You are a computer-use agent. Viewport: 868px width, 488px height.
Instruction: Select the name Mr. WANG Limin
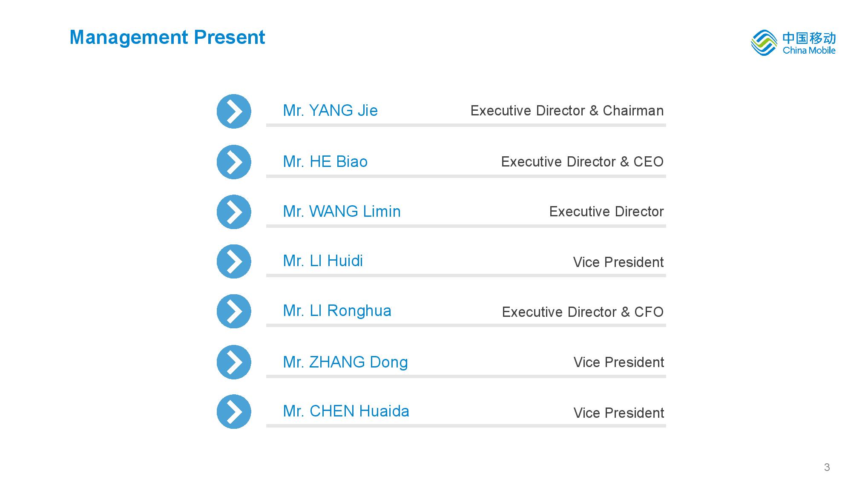point(342,212)
